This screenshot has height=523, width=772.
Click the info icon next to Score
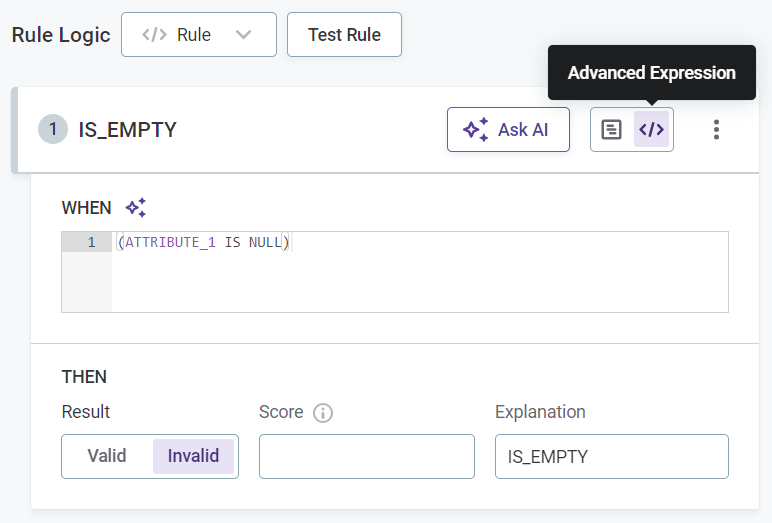coord(322,413)
